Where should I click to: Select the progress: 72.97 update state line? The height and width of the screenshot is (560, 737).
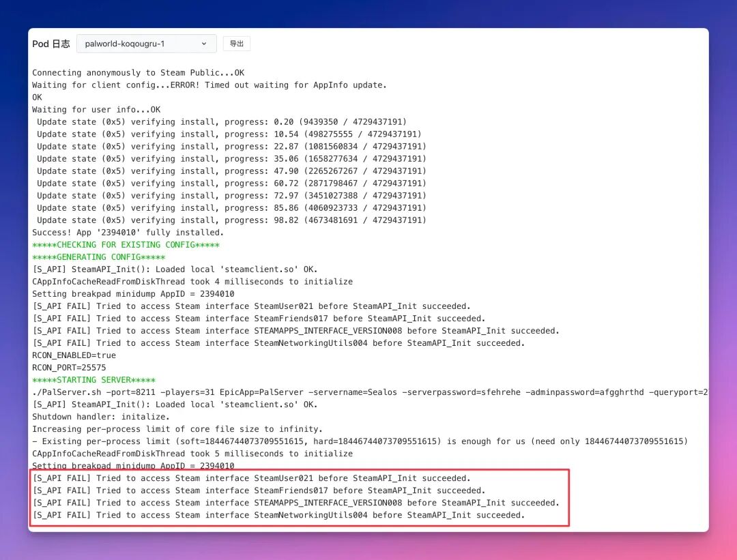coord(232,196)
